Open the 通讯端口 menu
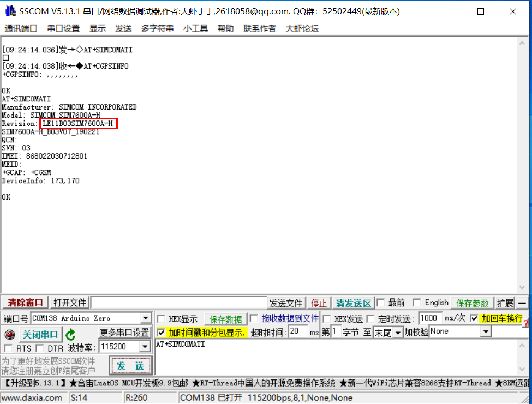Image resolution: width=532 pixels, height=404 pixels. click(x=21, y=28)
